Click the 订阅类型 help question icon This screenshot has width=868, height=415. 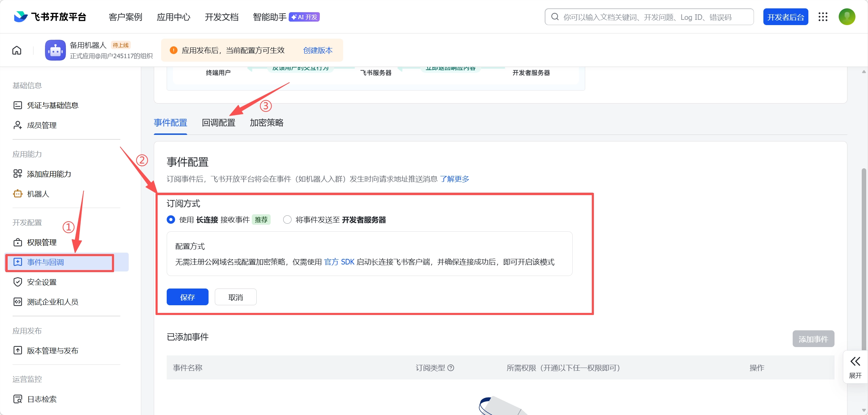click(451, 368)
